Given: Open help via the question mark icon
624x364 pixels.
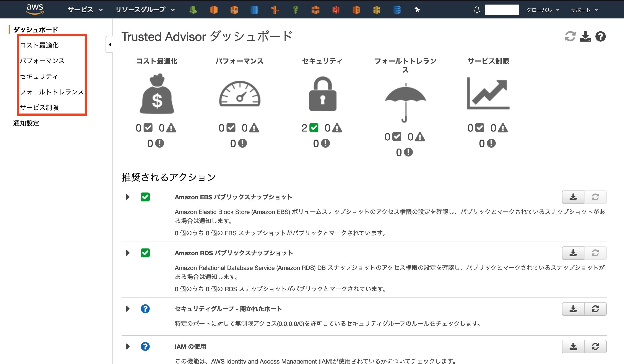Looking at the screenshot, I should point(600,36).
